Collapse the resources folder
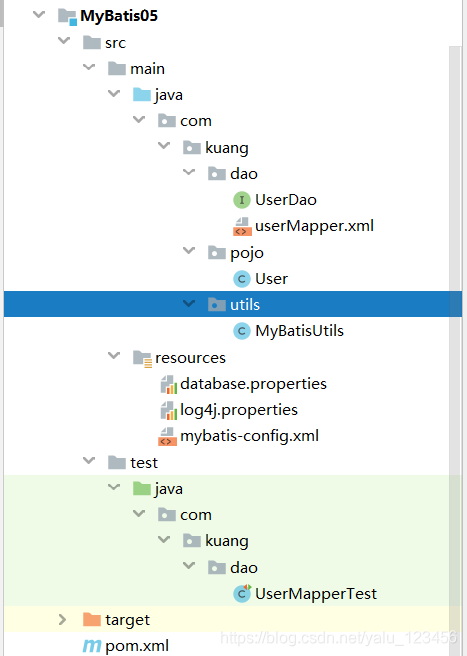Screen dimensions: 467x656 pos(114,356)
